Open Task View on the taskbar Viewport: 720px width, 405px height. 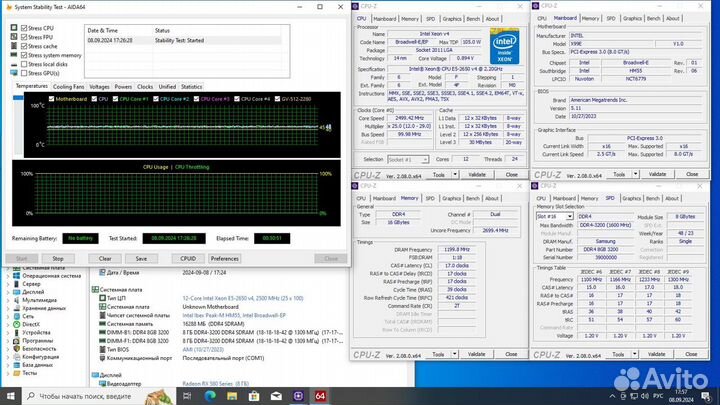[x=187, y=396]
